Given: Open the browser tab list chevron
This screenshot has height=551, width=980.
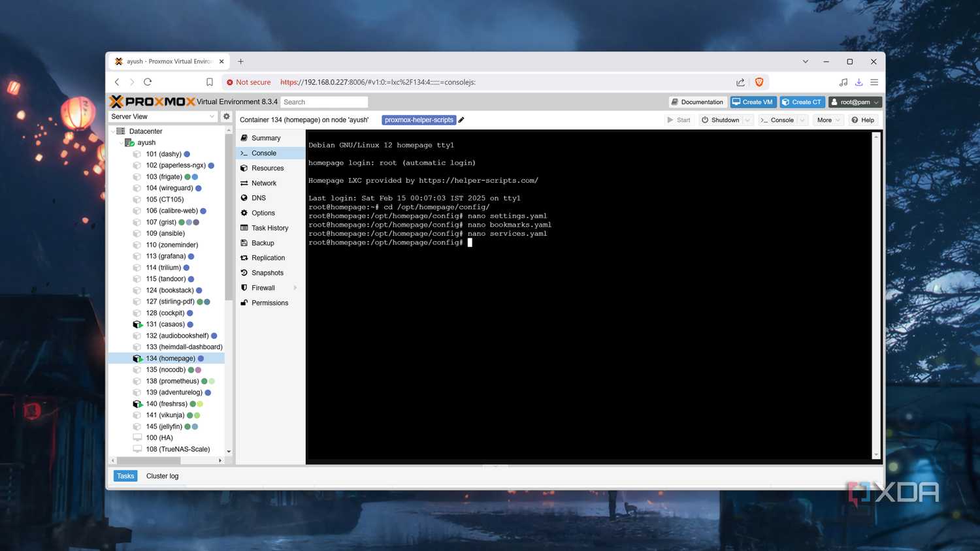Looking at the screenshot, I should (x=806, y=61).
